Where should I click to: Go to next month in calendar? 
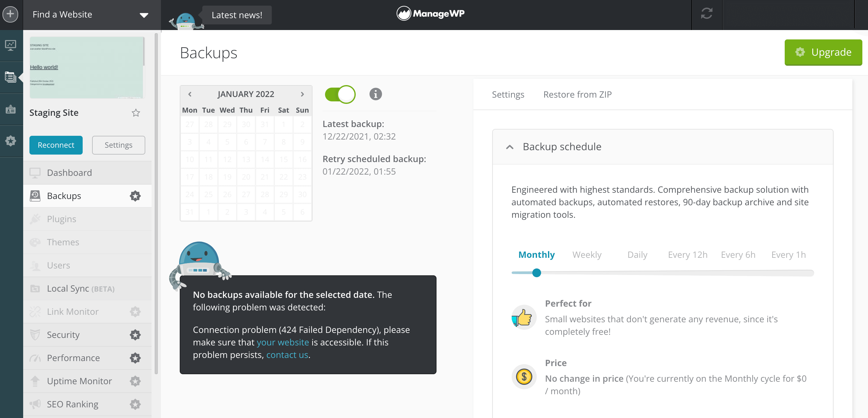(x=302, y=94)
